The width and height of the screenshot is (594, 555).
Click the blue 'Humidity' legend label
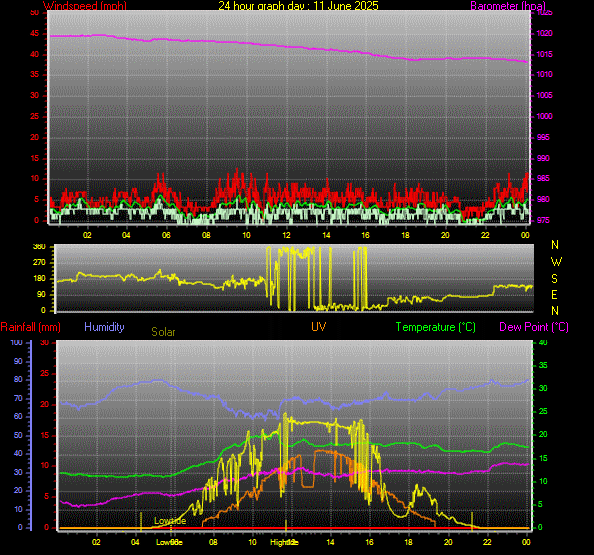click(x=104, y=327)
